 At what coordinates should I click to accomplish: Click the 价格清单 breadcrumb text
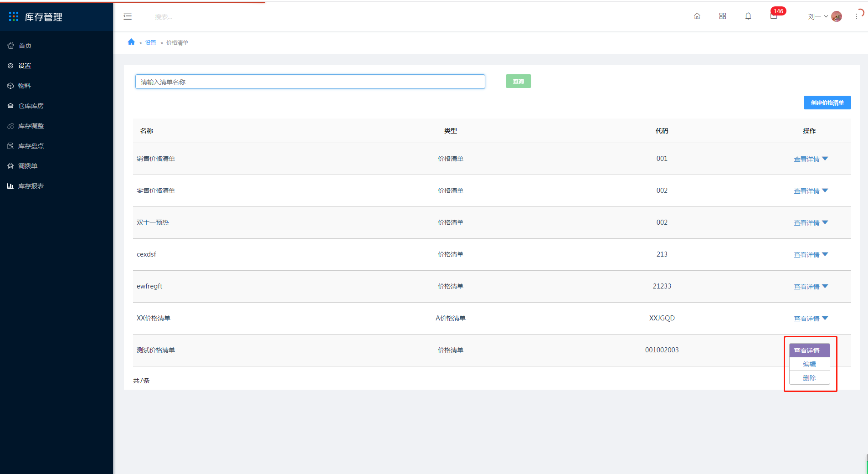(x=177, y=42)
